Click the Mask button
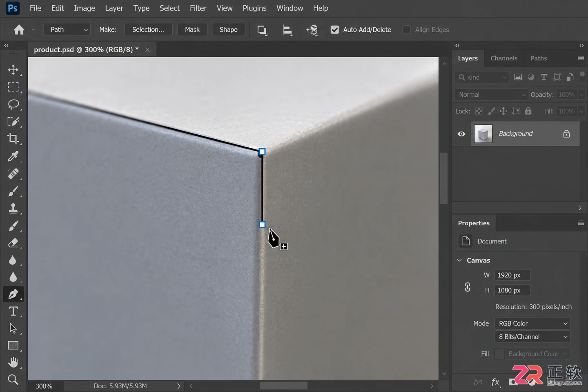Screen dimensions: 588x392 coord(192,30)
